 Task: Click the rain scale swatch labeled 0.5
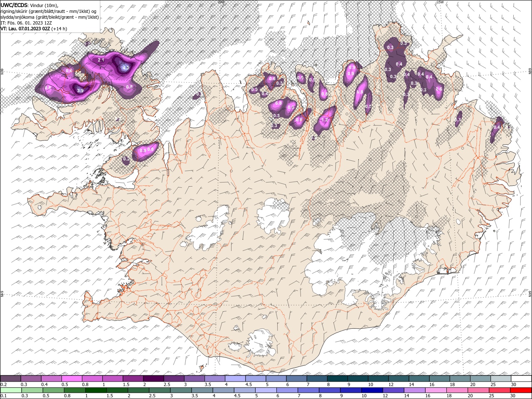54,390
